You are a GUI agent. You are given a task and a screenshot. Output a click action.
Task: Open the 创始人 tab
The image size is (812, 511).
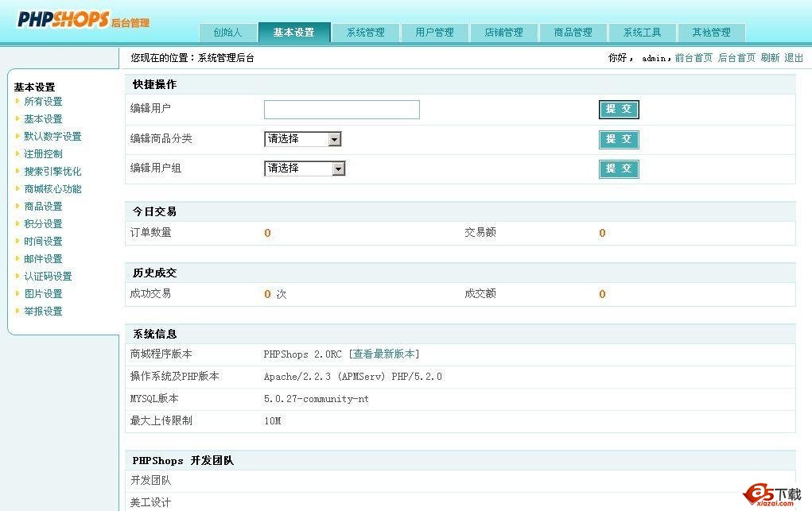[x=227, y=33]
